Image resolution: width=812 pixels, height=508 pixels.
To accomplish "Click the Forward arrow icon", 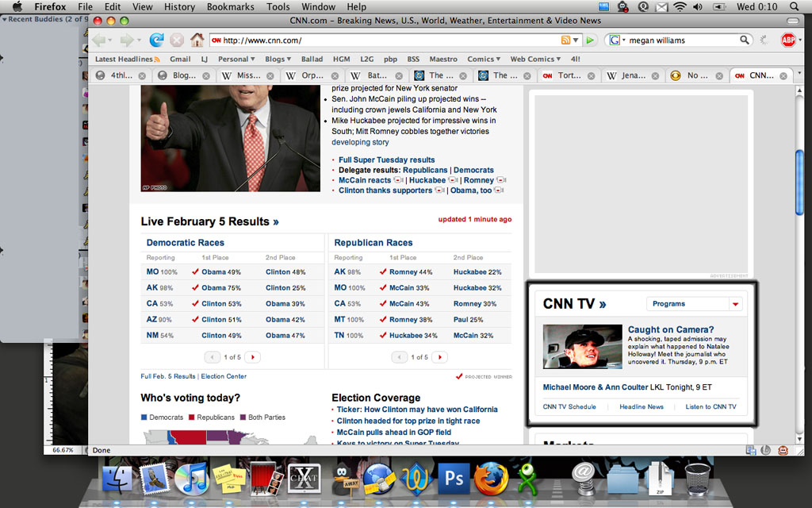I will pyautogui.click(x=126, y=40).
